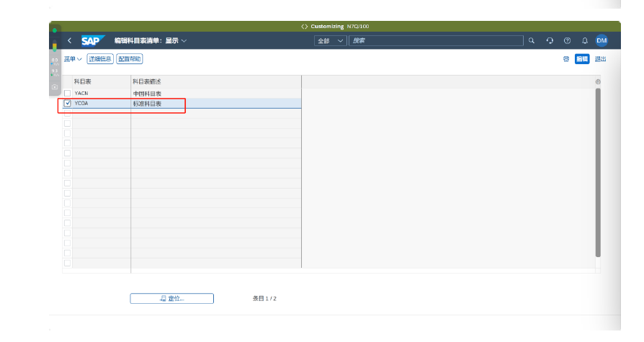Uncheck the YCOA row checkbox
644x342 pixels.
68,104
